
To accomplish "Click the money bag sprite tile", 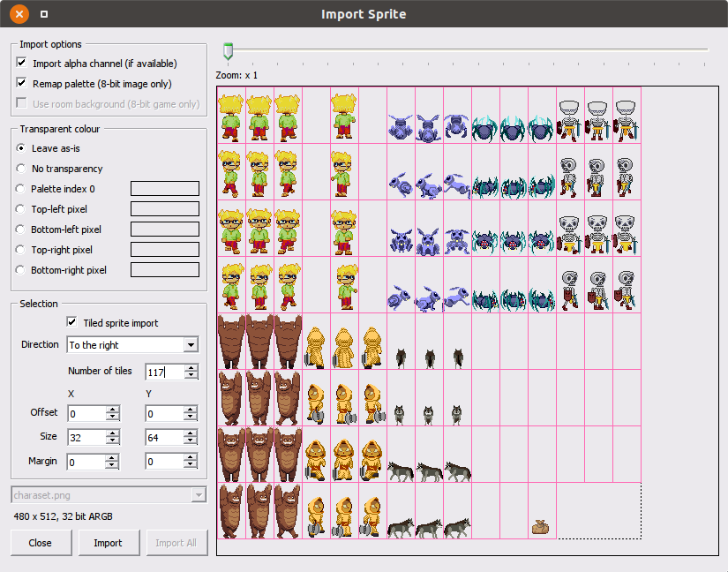I will point(540,527).
